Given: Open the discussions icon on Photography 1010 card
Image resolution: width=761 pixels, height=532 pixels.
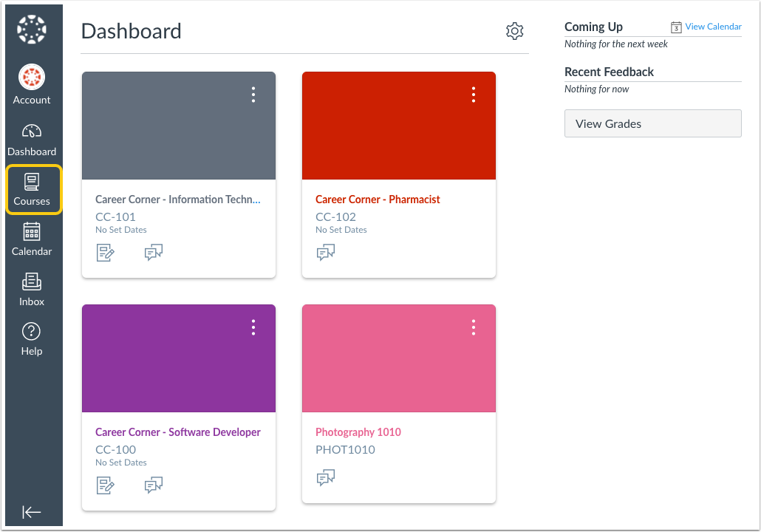Looking at the screenshot, I should [326, 477].
